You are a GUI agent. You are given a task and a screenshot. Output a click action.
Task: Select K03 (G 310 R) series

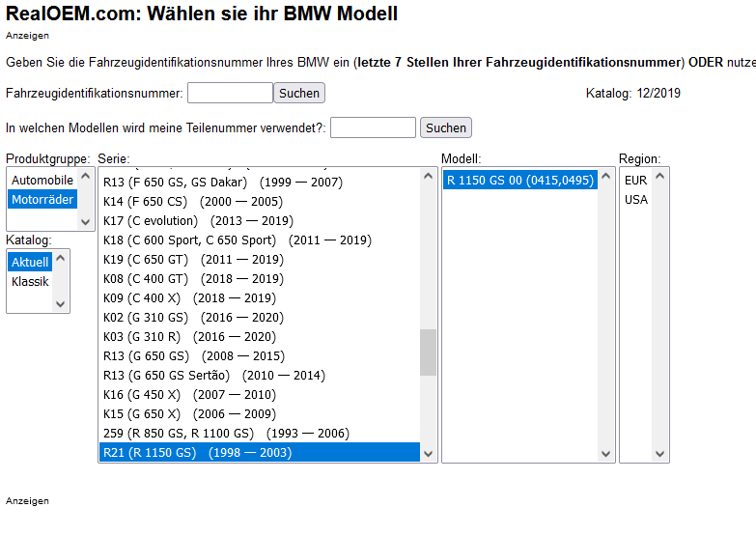click(260, 337)
